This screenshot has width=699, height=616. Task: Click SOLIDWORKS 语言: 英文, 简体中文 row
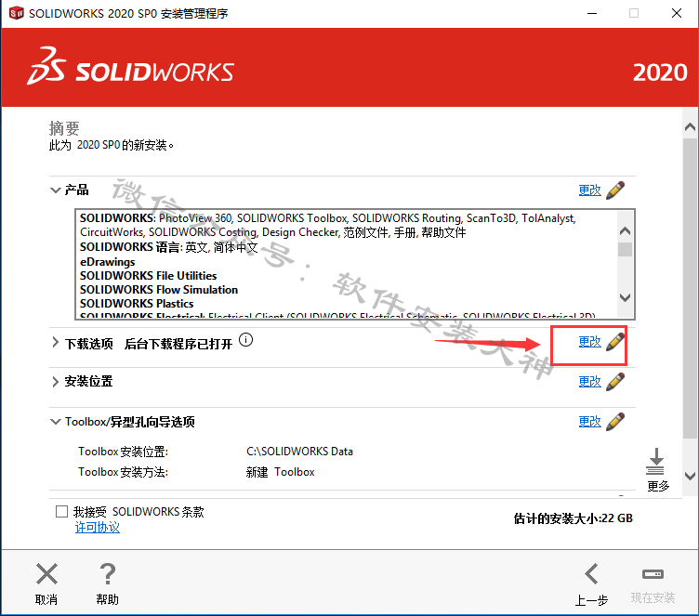169,247
